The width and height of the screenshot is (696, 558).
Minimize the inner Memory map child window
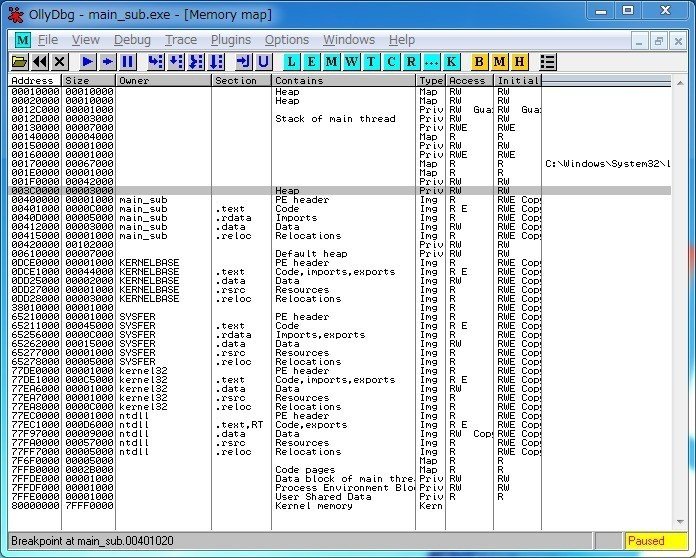640,41
